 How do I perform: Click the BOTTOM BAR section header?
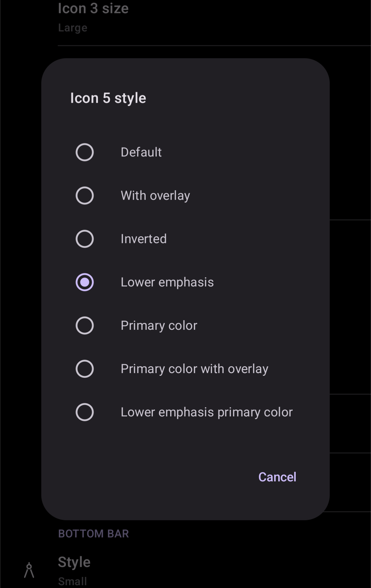[93, 534]
